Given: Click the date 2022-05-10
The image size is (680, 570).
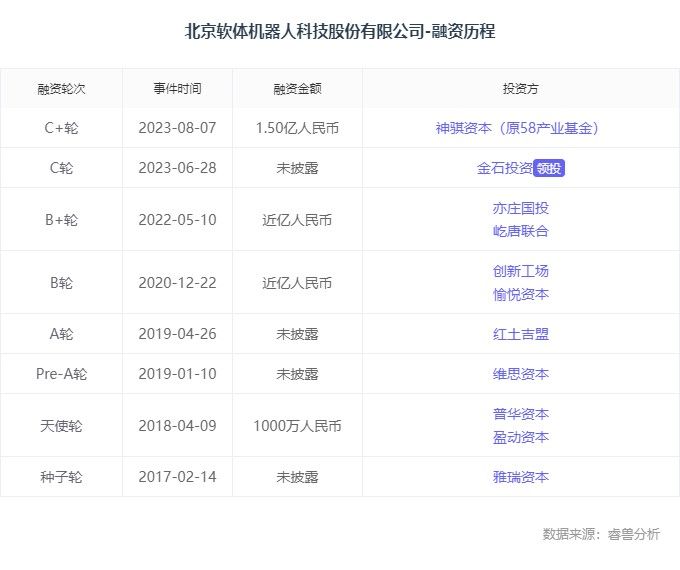Looking at the screenshot, I should pos(177,220).
